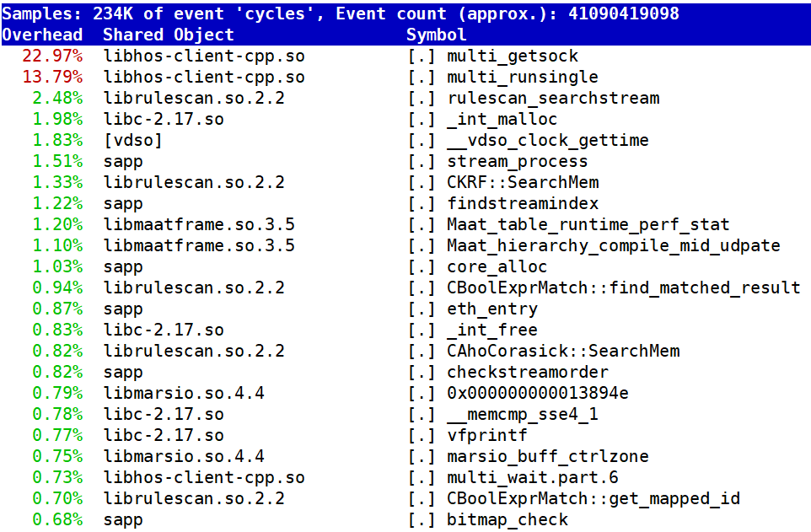Select the __vdso_clock_gettime entry
This screenshot has width=811, height=532.
[x=548, y=140]
